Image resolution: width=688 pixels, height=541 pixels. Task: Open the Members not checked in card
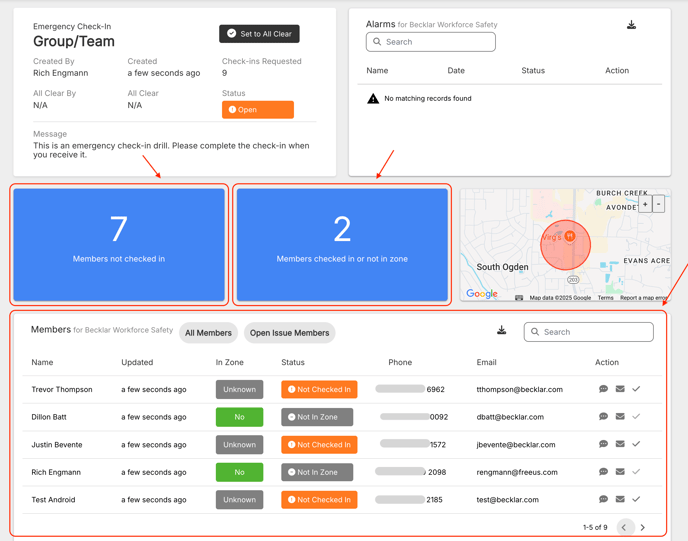[119, 245]
